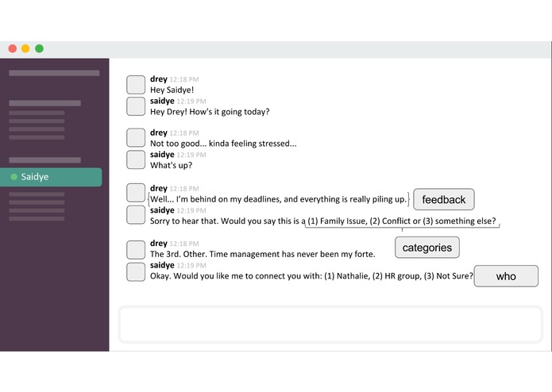The image size is (552, 392).
Task: Click saidye's name above "What's up?"
Action: click(x=162, y=154)
